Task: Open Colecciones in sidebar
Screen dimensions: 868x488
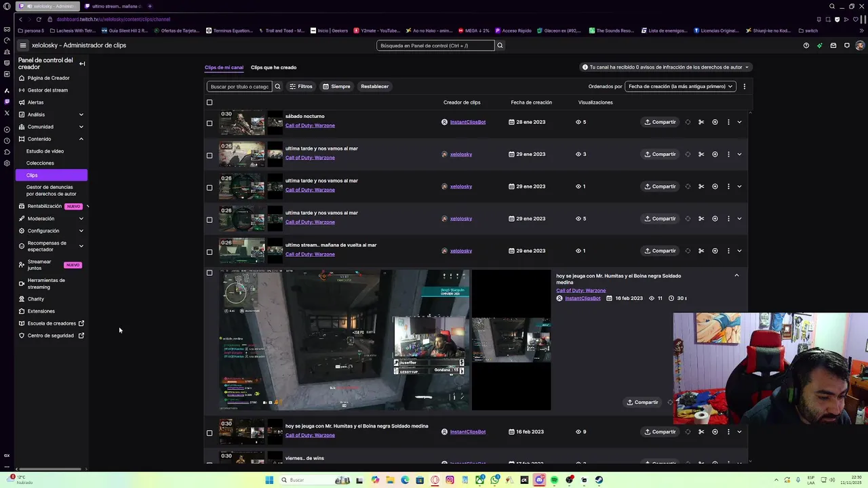Action: [40, 163]
